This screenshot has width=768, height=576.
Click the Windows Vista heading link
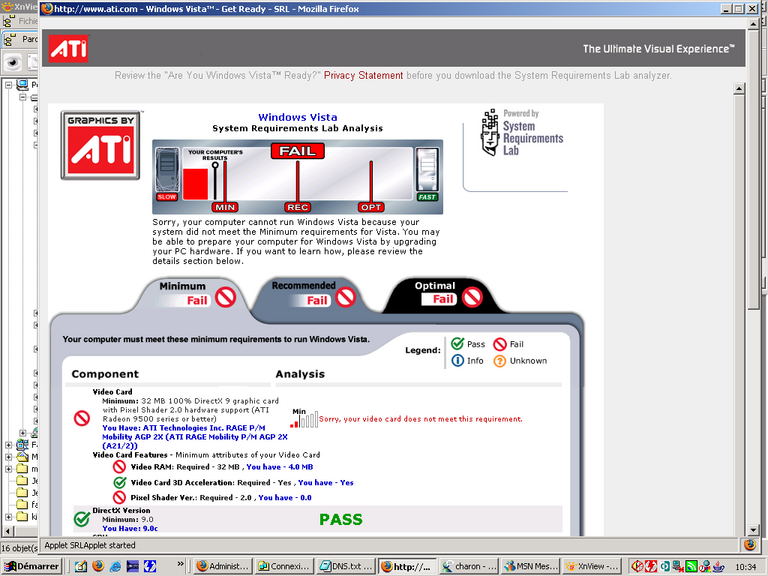point(298,117)
